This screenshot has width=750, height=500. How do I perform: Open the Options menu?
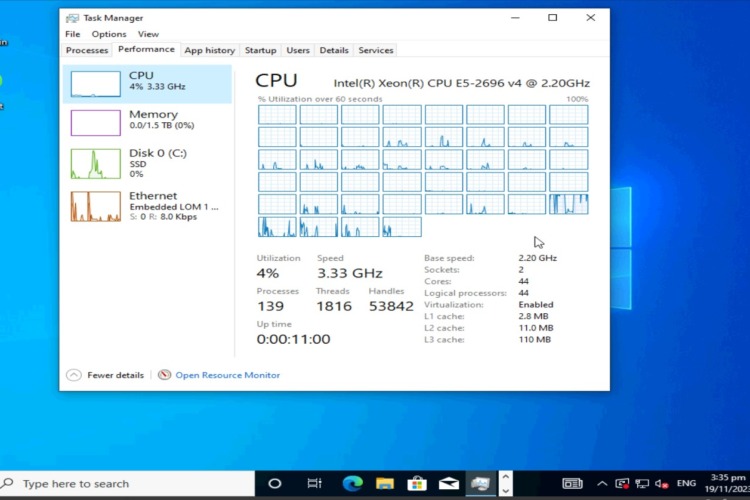(109, 34)
